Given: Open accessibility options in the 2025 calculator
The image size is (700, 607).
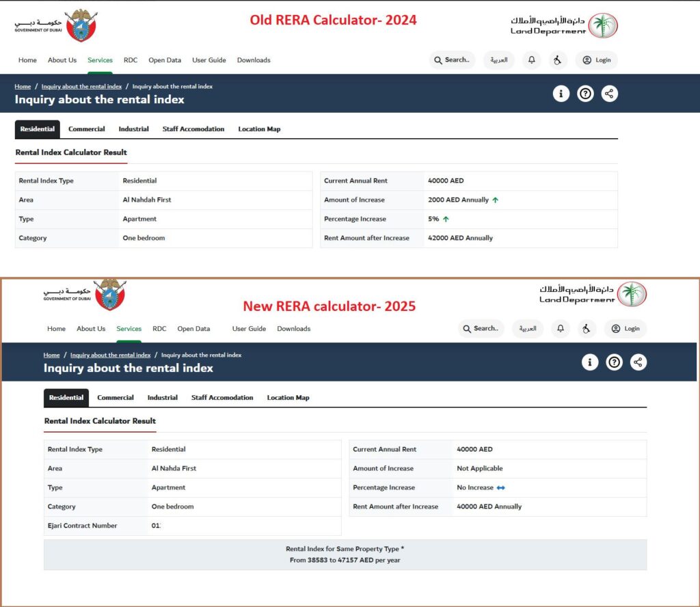Looking at the screenshot, I should (x=586, y=329).
